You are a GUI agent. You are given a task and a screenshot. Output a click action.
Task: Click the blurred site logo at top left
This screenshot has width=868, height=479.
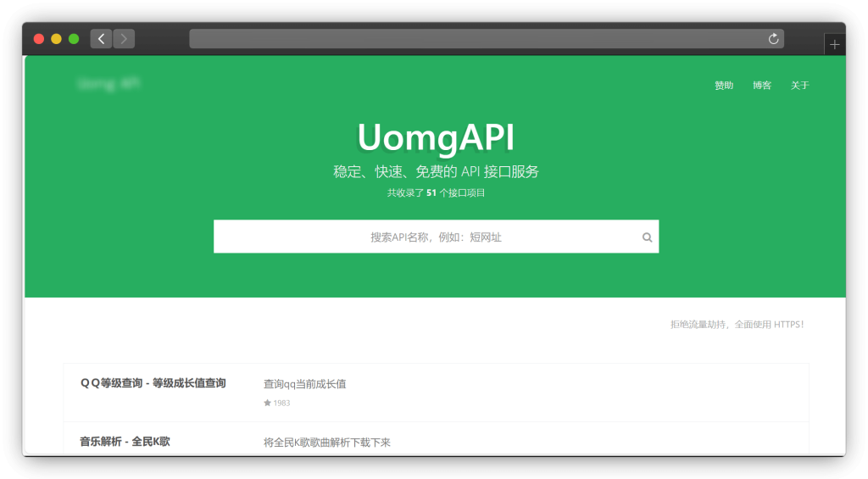(x=109, y=84)
